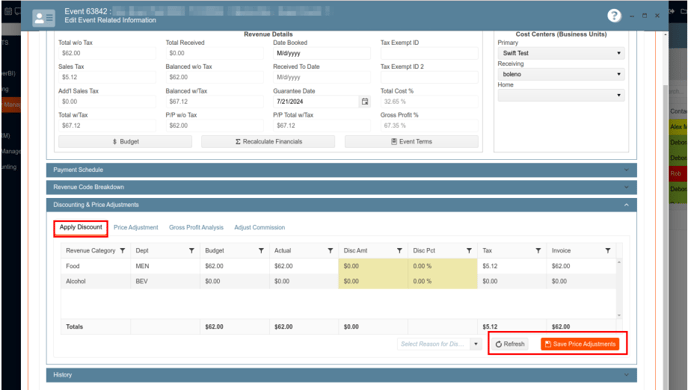Filter the Disc Pct column

[469, 250]
